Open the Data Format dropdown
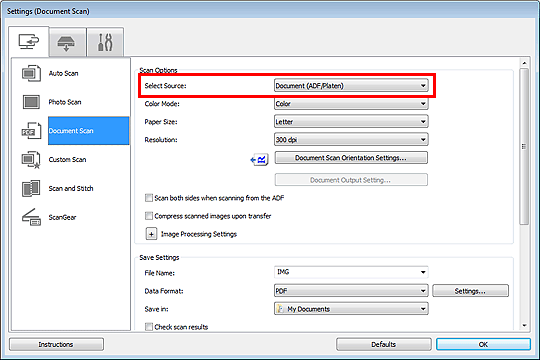The width and height of the screenshot is (540, 360). click(351, 291)
